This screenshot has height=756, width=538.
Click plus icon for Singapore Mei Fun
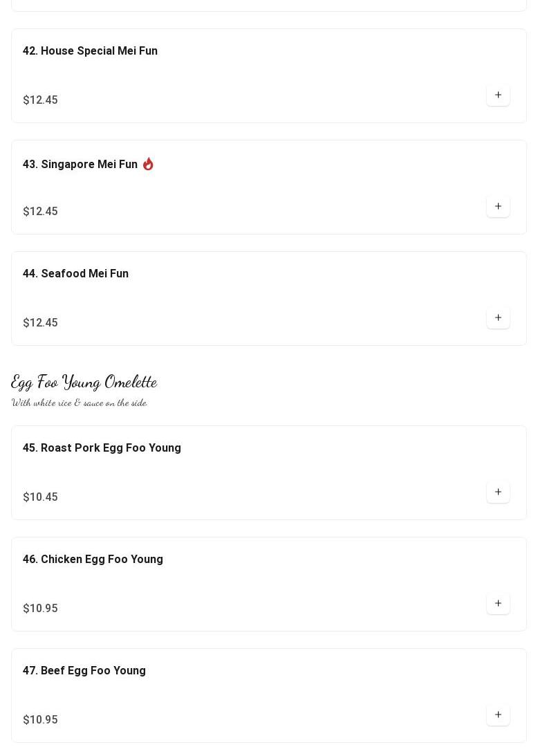(498, 206)
